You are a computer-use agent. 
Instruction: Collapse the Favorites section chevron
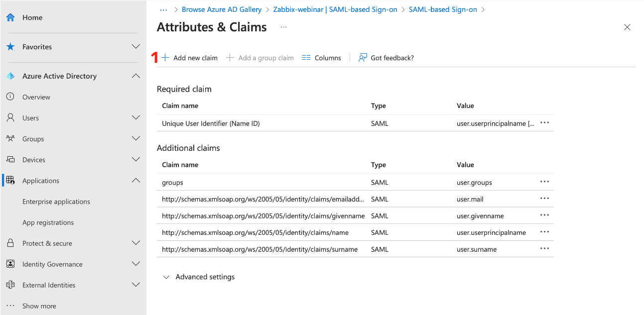135,46
